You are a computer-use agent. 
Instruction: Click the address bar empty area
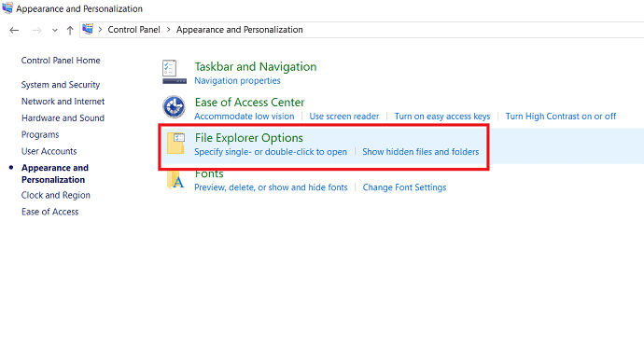[472, 30]
